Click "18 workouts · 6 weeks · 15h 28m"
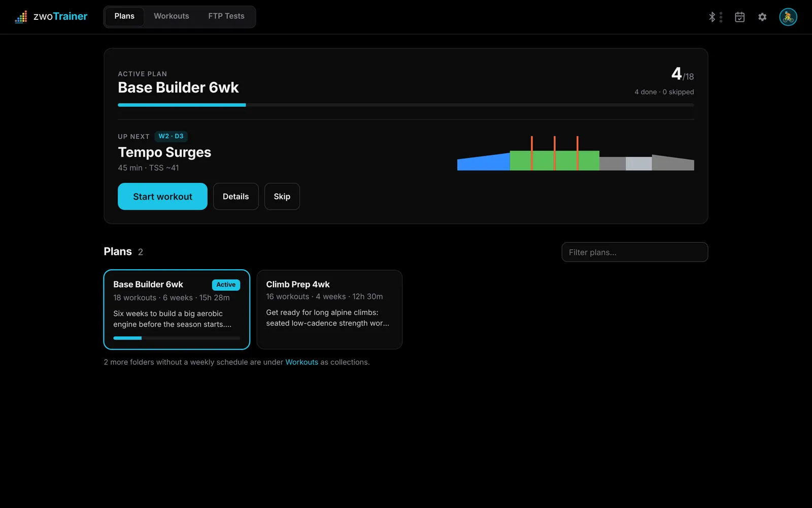The image size is (812, 508). tap(172, 298)
